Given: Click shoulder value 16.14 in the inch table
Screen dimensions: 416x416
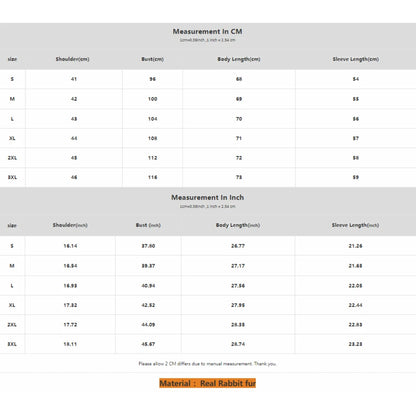Looking at the screenshot, I should (70, 246).
